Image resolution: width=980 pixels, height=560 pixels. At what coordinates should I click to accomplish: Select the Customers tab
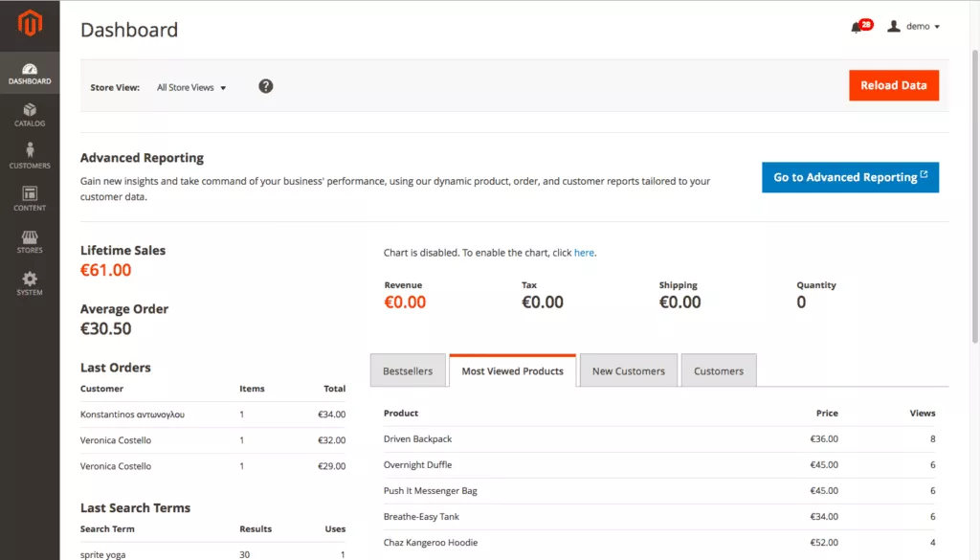(x=719, y=370)
